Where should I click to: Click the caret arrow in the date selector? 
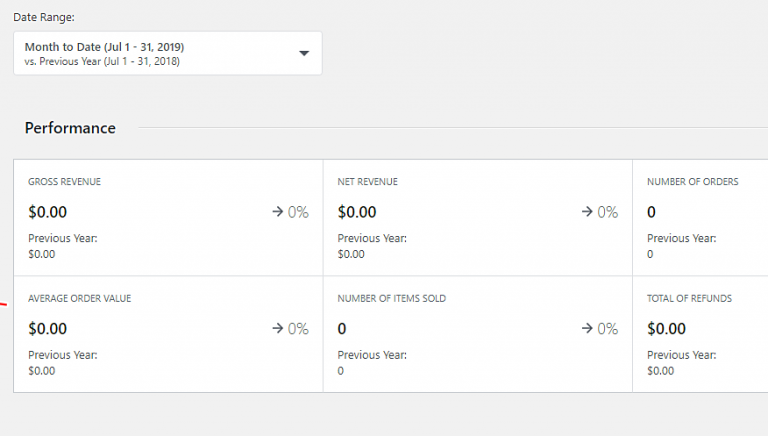pyautogui.click(x=304, y=53)
